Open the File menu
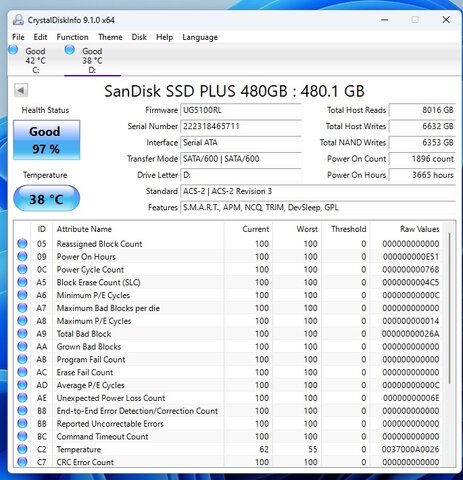 coord(18,37)
